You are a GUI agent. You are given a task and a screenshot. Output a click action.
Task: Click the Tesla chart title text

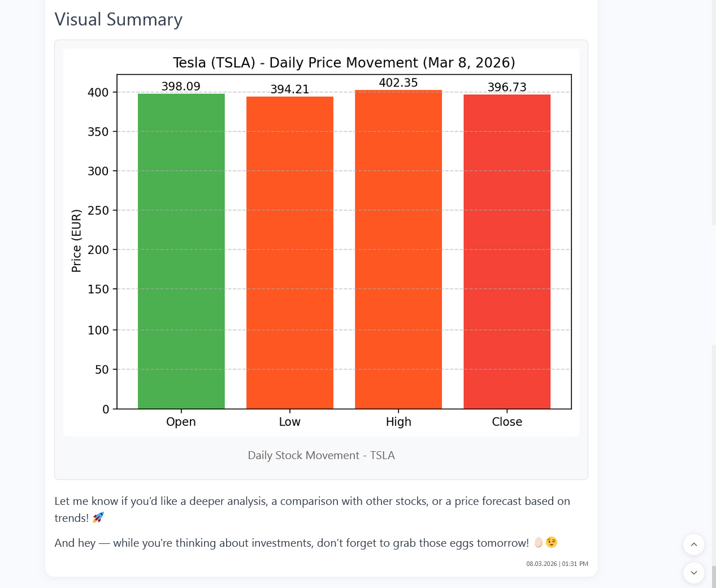click(344, 62)
